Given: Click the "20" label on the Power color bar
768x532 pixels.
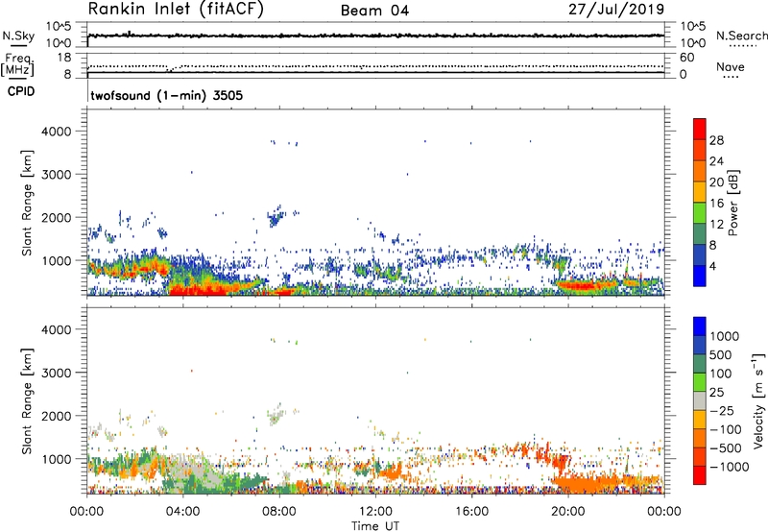Looking at the screenshot, I should tap(716, 182).
